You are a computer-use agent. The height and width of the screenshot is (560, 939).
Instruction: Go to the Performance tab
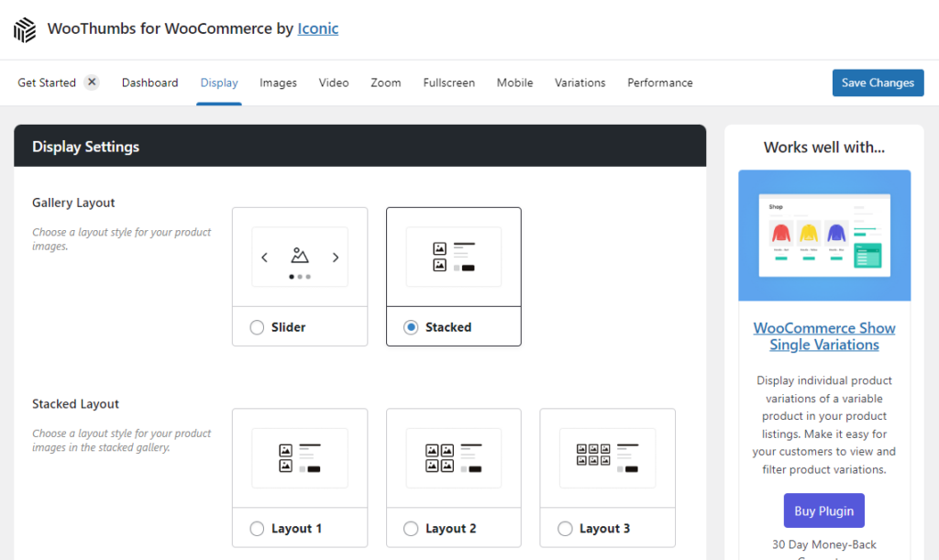click(659, 82)
